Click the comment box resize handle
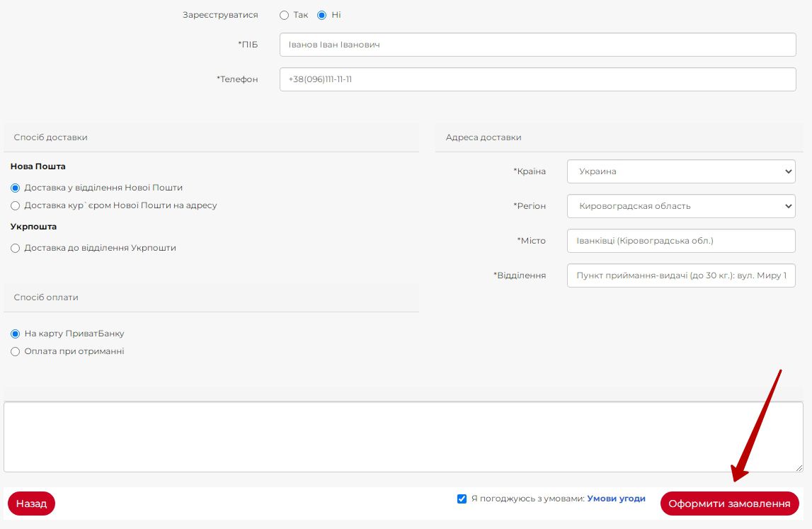This screenshot has width=812, height=529. pyautogui.click(x=799, y=467)
